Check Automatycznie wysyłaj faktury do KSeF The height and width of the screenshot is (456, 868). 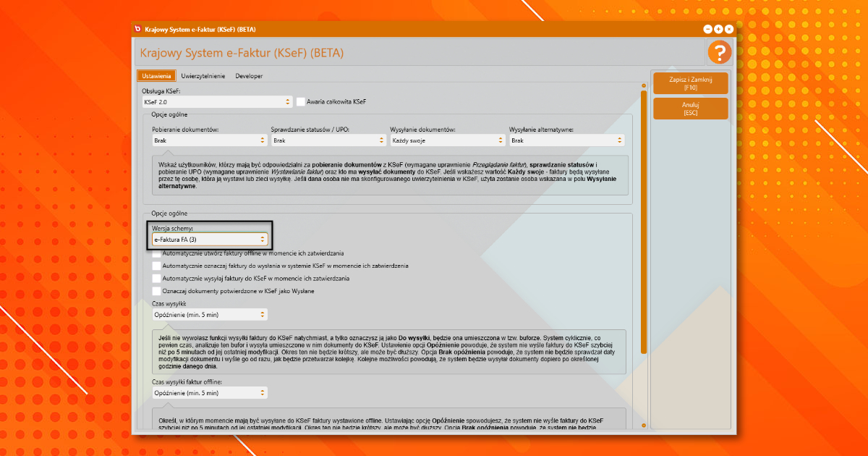point(157,278)
